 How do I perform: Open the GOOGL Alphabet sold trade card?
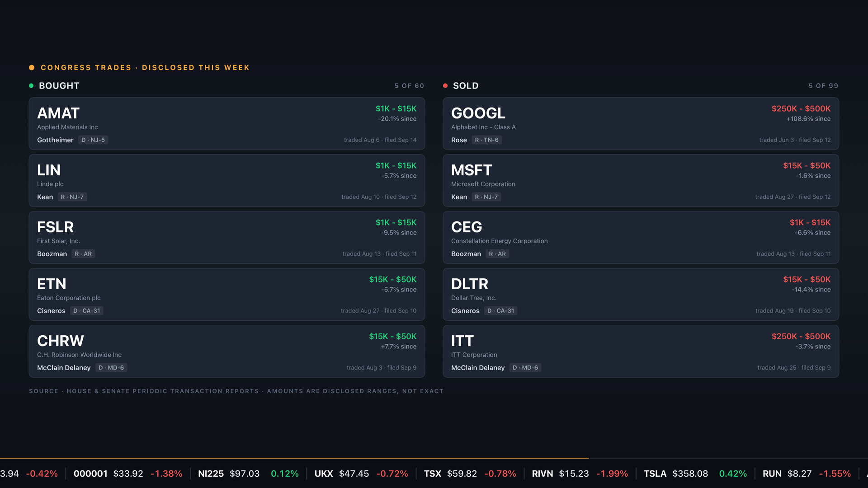pyautogui.click(x=641, y=123)
